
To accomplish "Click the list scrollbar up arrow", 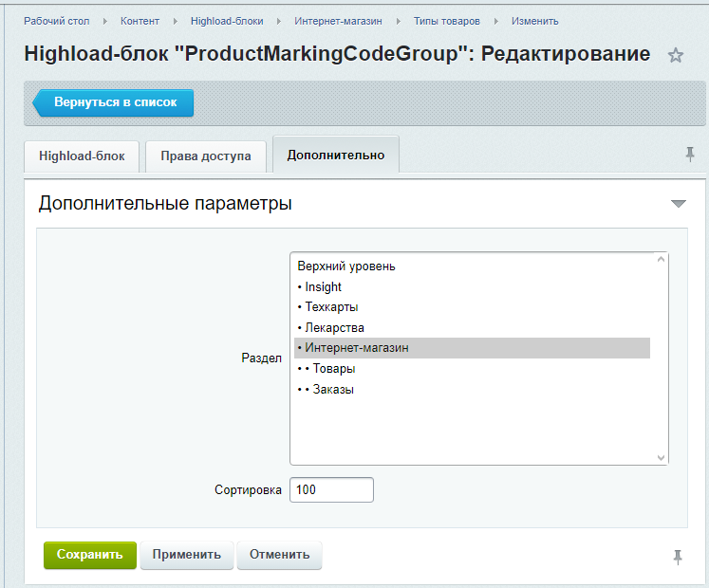I will pos(661,260).
